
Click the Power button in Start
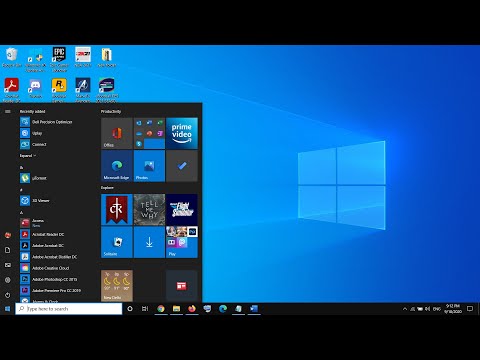pos(8,295)
